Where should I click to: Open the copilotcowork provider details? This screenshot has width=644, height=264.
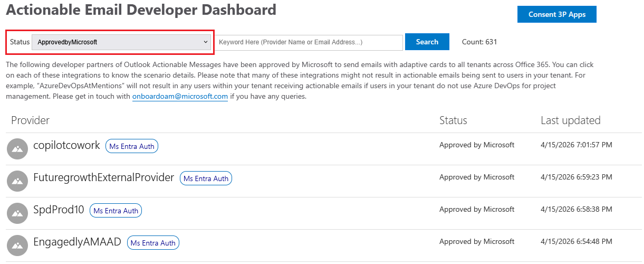(66, 145)
